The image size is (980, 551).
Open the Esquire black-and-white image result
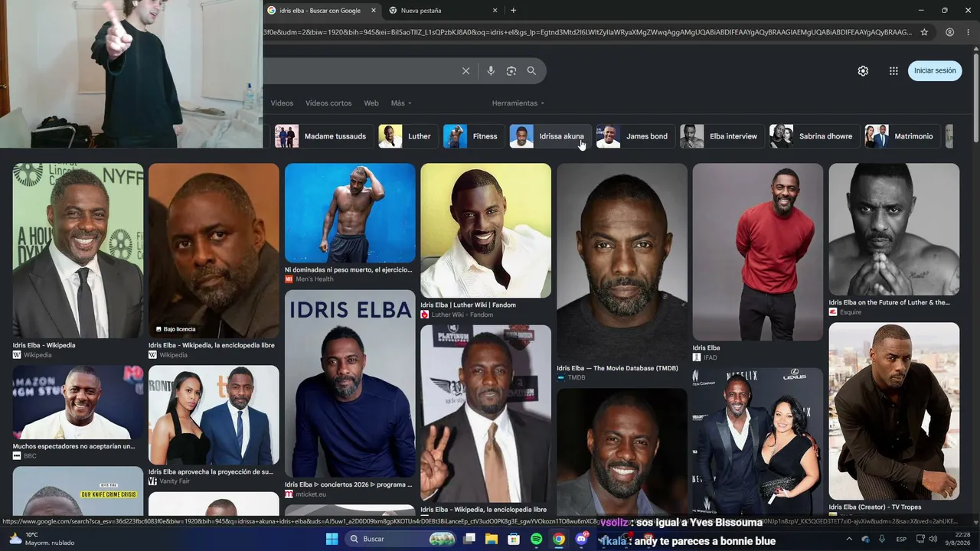click(x=893, y=229)
